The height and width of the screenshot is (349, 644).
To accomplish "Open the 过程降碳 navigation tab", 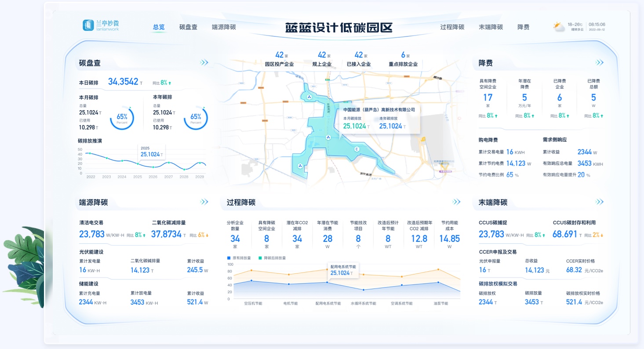I will click(x=451, y=26).
